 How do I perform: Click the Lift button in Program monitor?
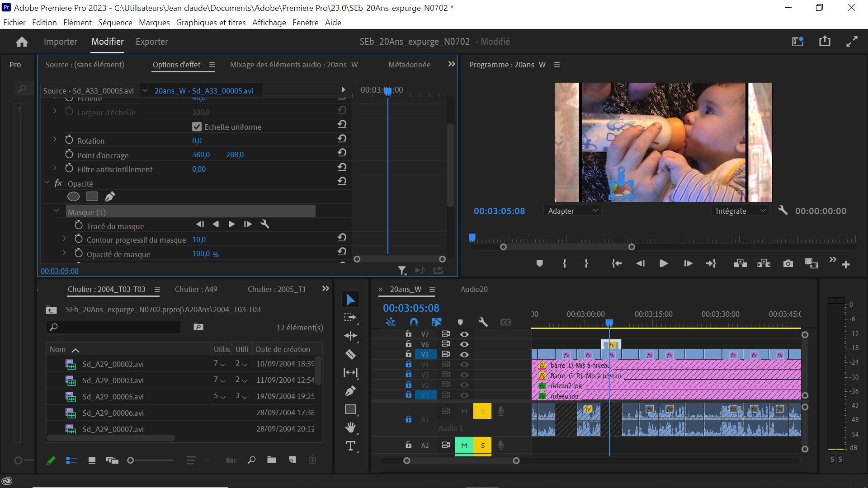pos(740,263)
